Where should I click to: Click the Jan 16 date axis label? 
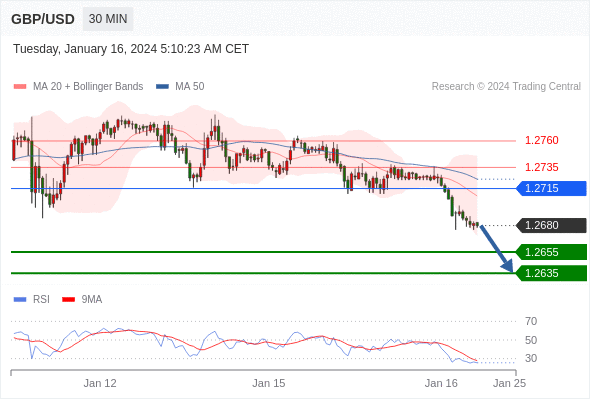(441, 383)
